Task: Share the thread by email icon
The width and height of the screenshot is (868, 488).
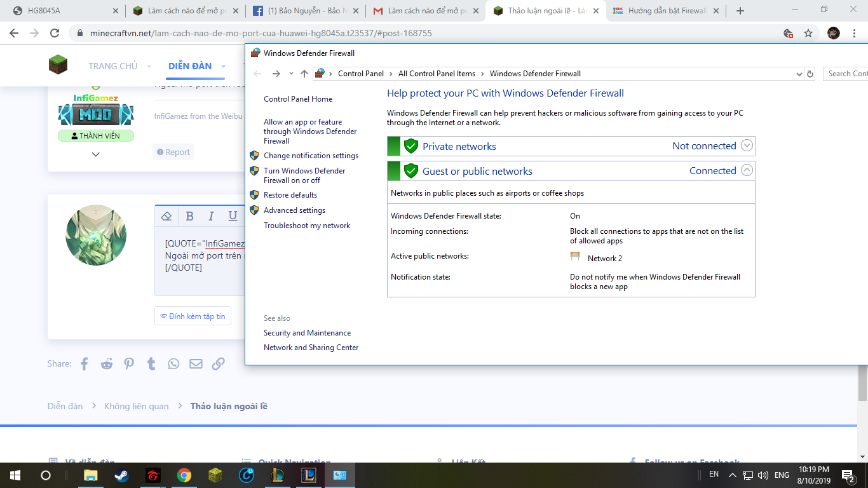Action: tap(196, 363)
